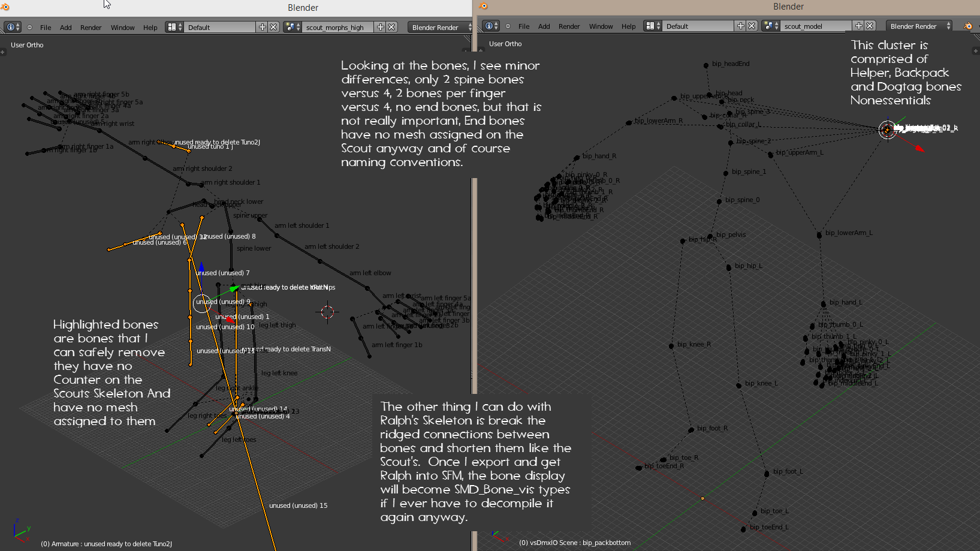This screenshot has height=551, width=980.
Task: Select the 'arm right shoulder 1' bone label
Action: (231, 182)
